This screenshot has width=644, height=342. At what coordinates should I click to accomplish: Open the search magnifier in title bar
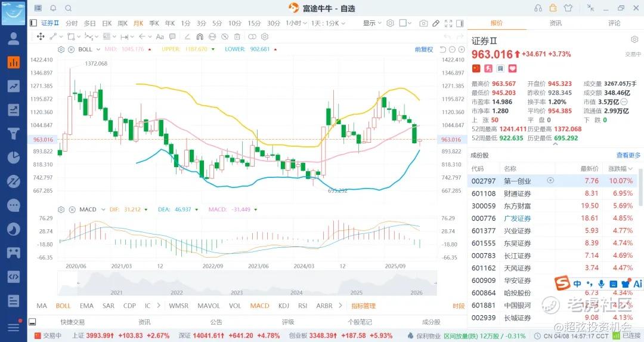(x=68, y=8)
